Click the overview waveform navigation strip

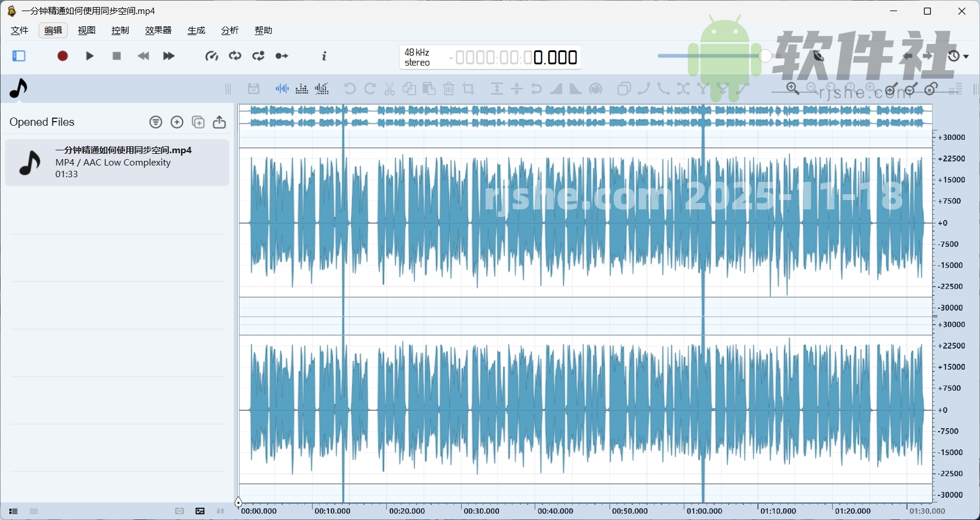click(x=586, y=116)
